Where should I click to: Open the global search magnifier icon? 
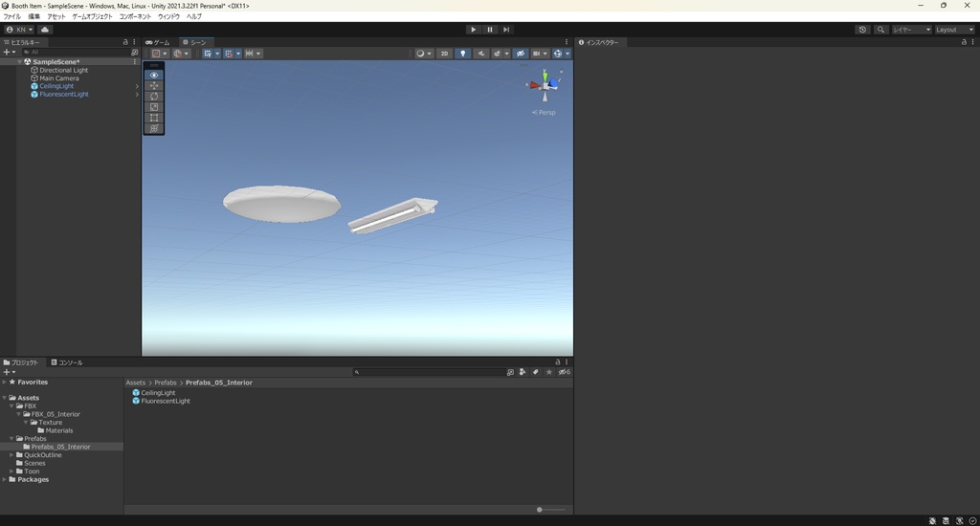[880, 30]
